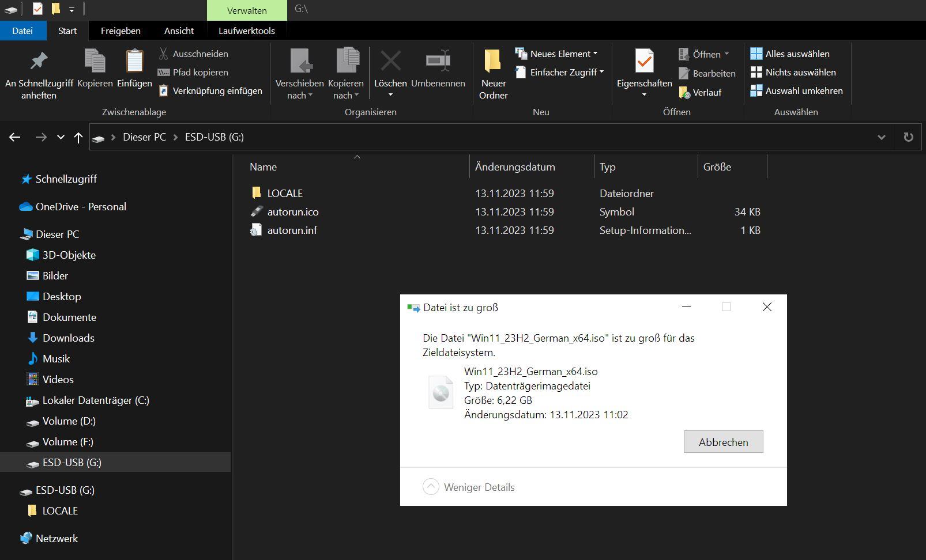Open the Datei tab

(22, 31)
